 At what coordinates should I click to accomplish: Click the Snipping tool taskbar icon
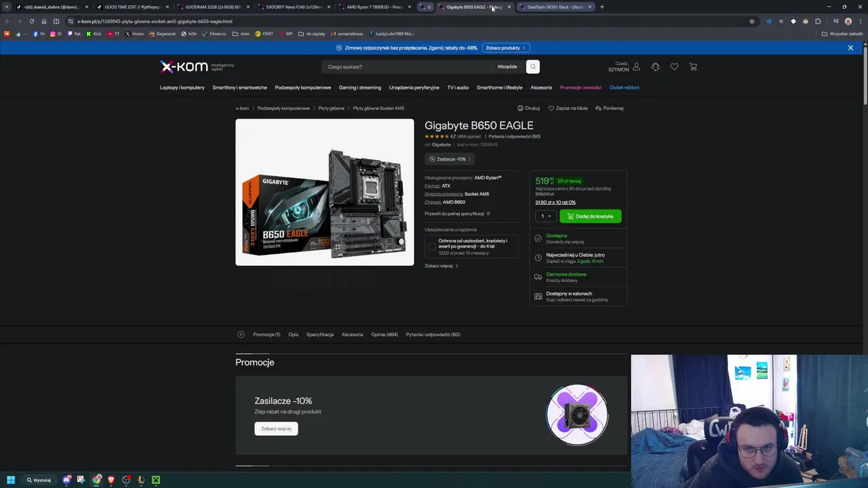pyautogui.click(x=81, y=480)
